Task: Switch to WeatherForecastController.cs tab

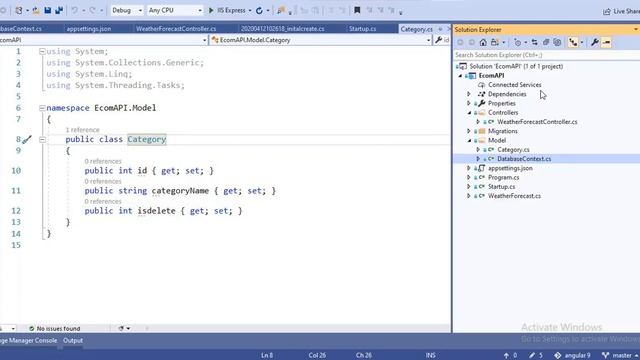Action: coord(176,29)
